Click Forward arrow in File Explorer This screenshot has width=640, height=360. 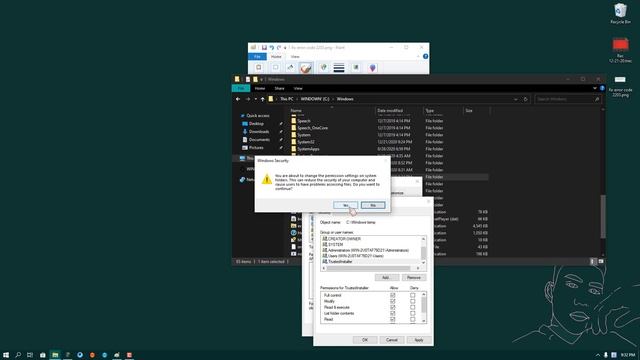coord(248,99)
